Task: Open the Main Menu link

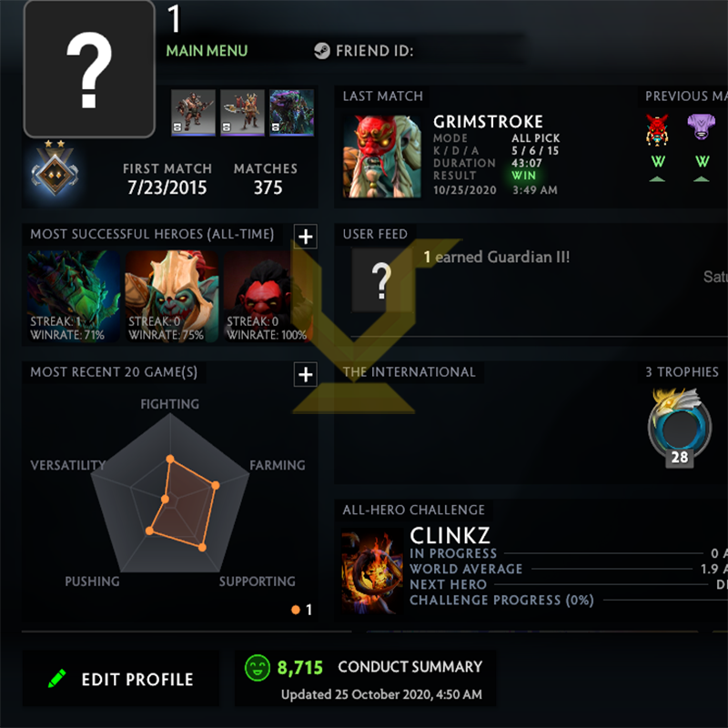Action: [207, 51]
